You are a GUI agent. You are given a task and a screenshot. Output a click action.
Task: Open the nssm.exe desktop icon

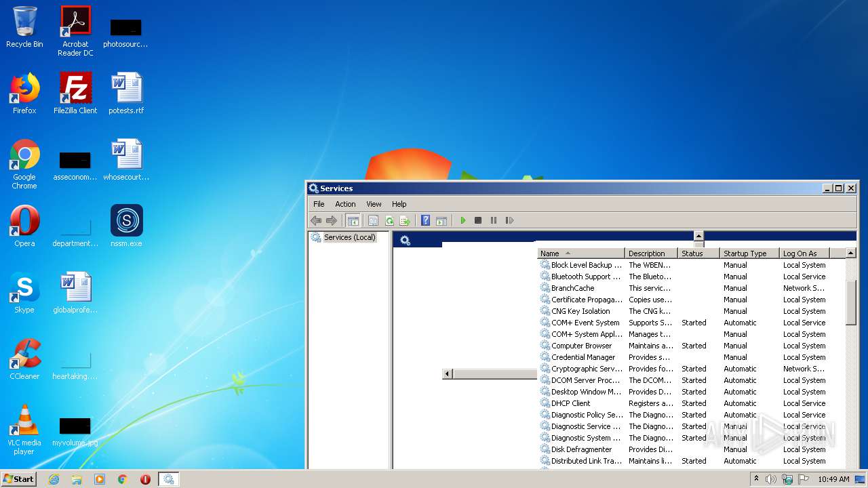pos(126,226)
